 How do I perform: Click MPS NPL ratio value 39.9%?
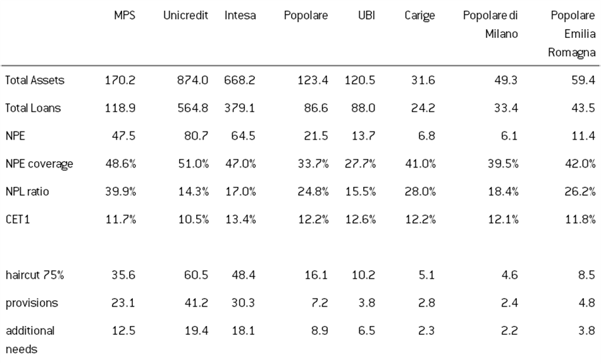coord(120,191)
